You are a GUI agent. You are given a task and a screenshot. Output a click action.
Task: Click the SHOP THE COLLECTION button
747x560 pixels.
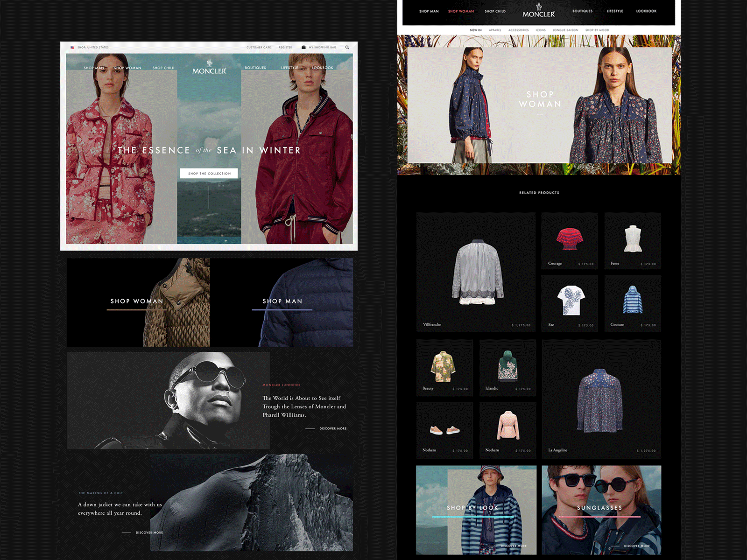tap(210, 173)
